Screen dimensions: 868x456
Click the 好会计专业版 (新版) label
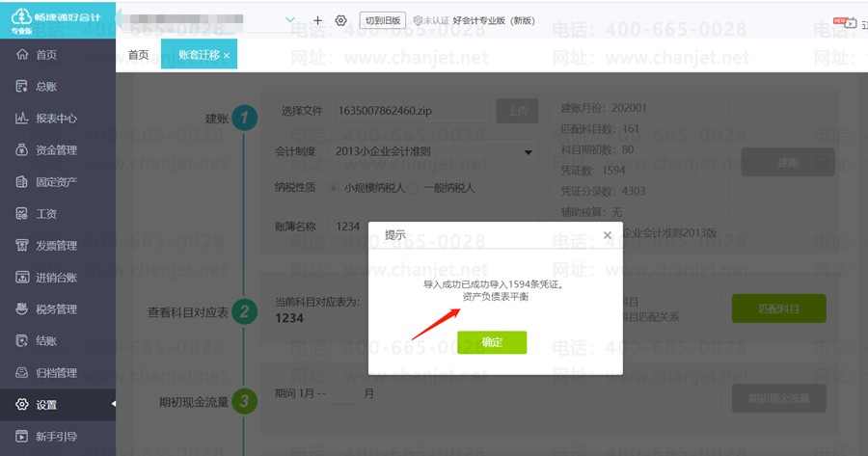[494, 20]
